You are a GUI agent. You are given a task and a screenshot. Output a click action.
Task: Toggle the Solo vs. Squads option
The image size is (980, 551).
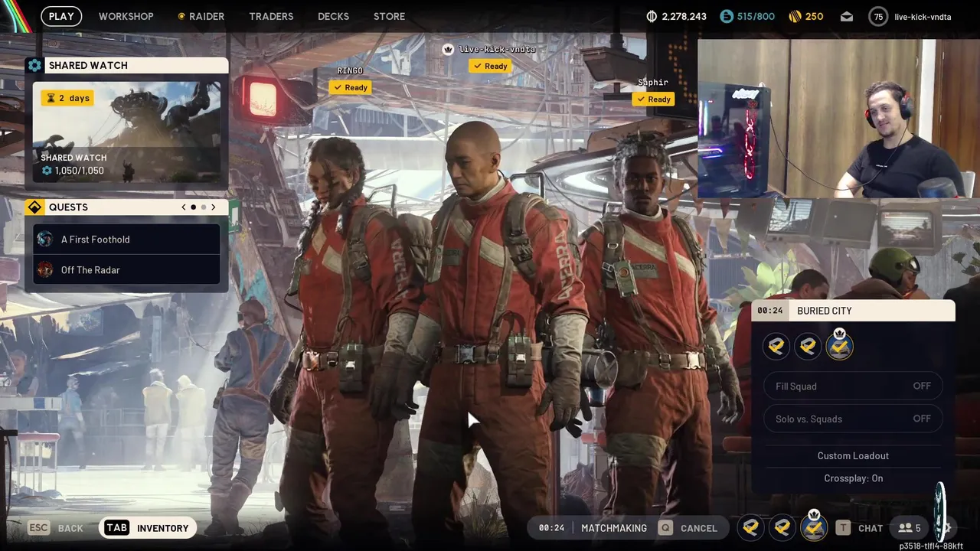click(x=853, y=419)
